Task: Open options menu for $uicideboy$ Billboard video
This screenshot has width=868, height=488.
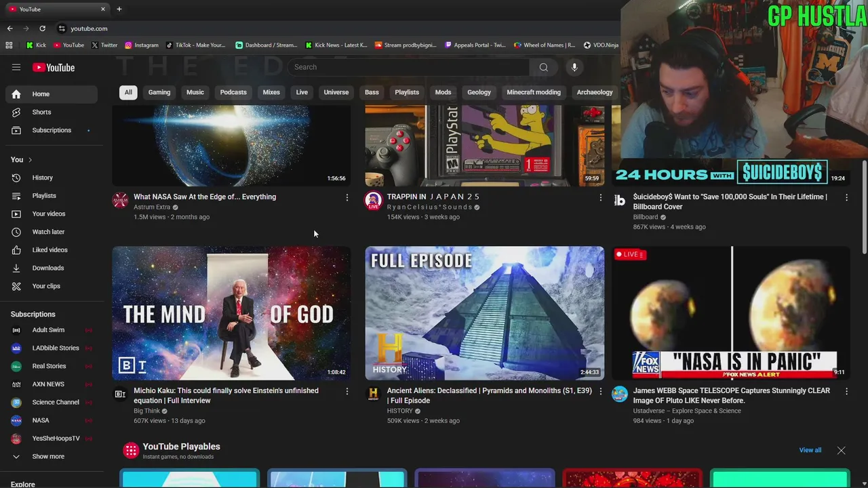Action: coord(846,197)
